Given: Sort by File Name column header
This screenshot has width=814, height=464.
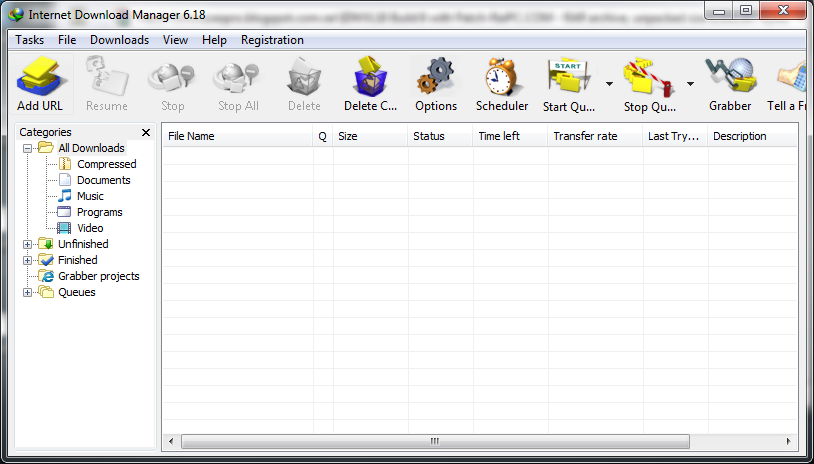Looking at the screenshot, I should [x=238, y=137].
